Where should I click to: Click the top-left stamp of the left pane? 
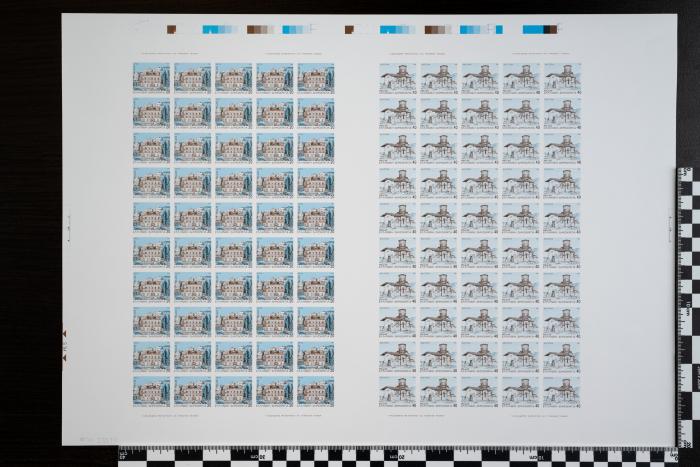[x=151, y=78]
